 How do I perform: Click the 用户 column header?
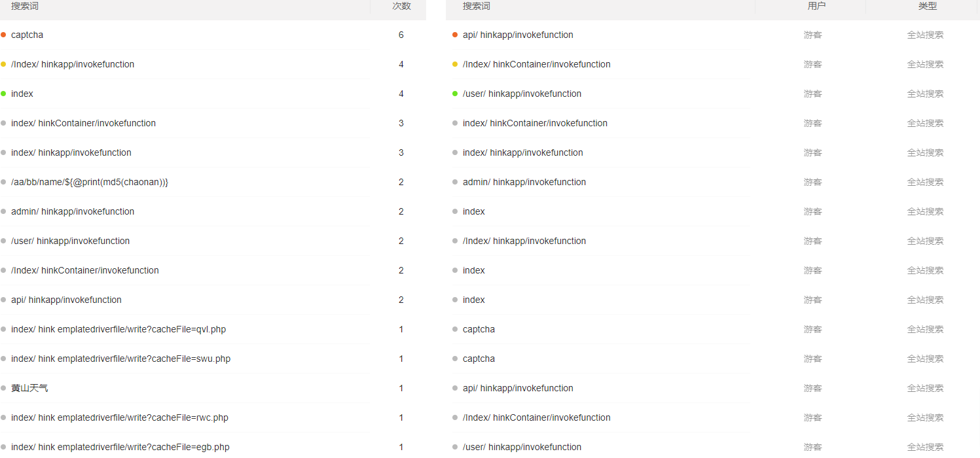tap(816, 6)
